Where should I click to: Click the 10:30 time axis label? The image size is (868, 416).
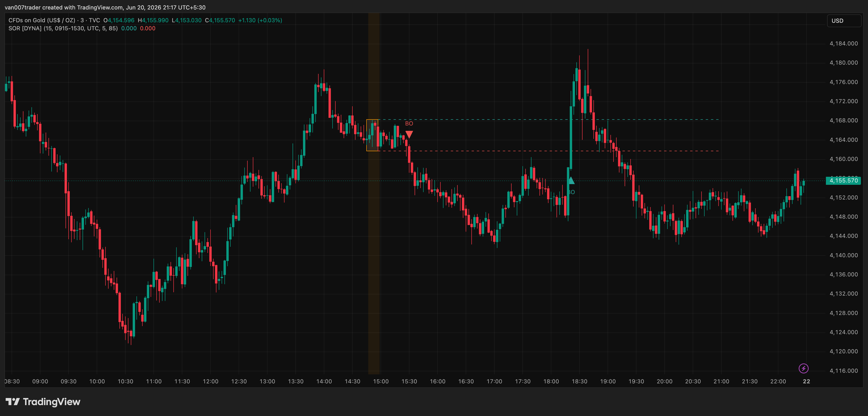coord(125,381)
